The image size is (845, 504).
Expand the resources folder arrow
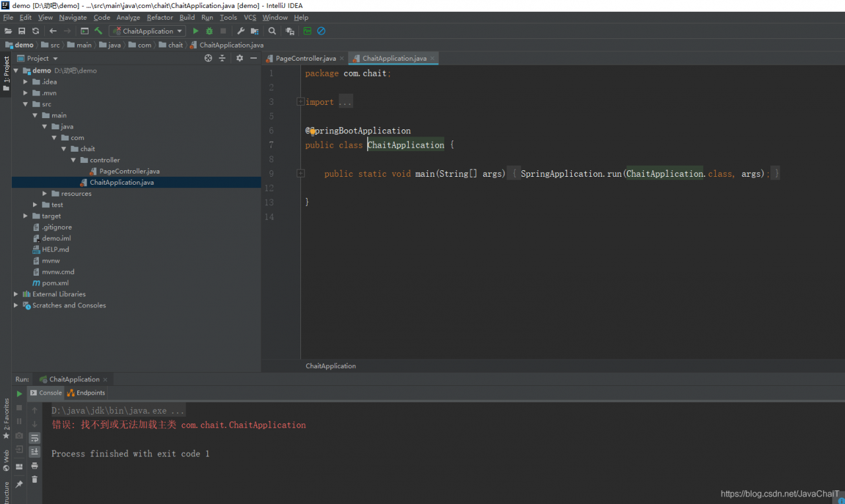(x=45, y=193)
